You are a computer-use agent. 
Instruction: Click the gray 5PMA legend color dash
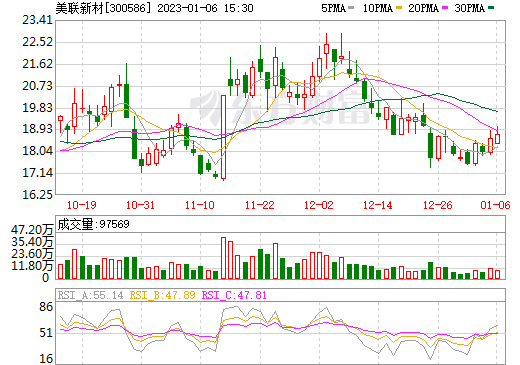(x=351, y=8)
